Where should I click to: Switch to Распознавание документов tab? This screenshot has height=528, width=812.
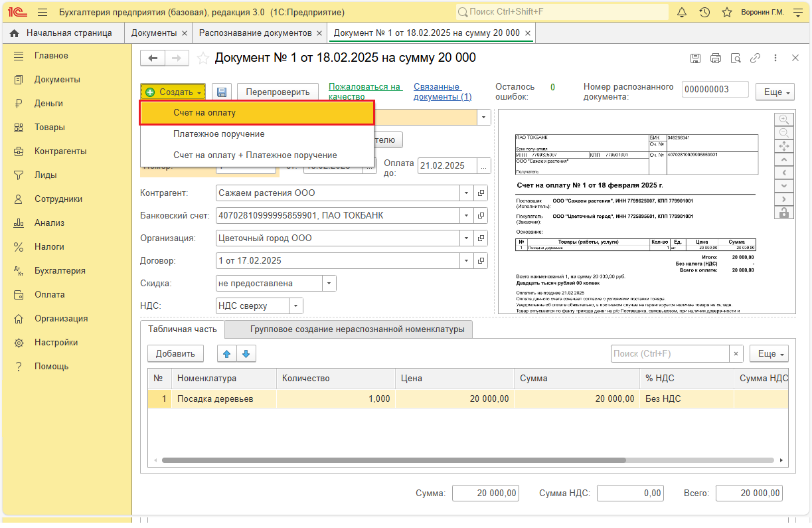click(x=255, y=33)
